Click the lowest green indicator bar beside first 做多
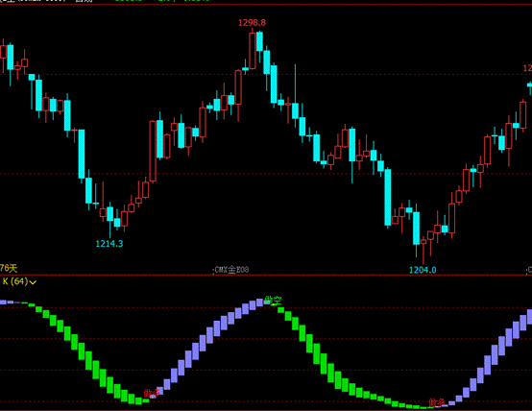The image size is (532, 411). coord(138,400)
